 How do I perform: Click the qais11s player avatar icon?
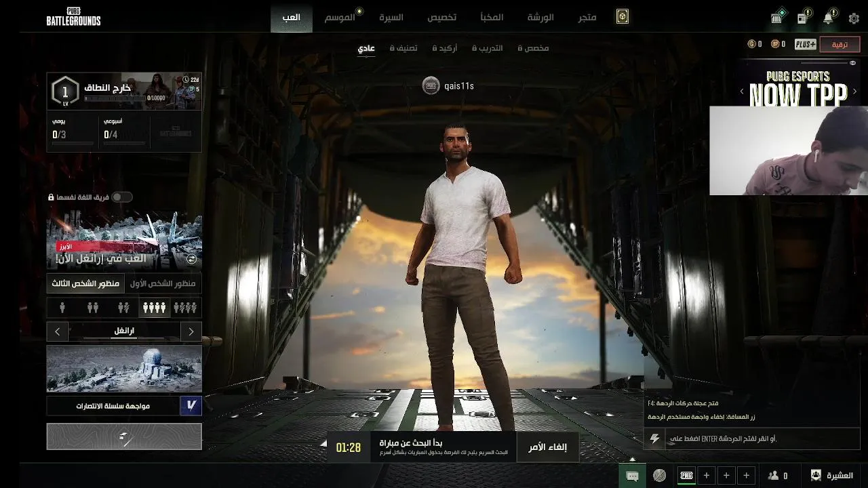coord(431,85)
